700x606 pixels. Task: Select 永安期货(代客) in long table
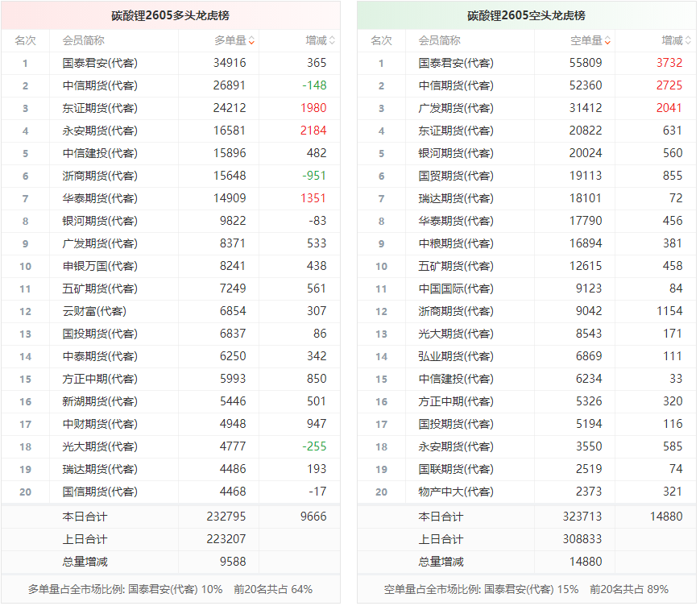(100, 131)
